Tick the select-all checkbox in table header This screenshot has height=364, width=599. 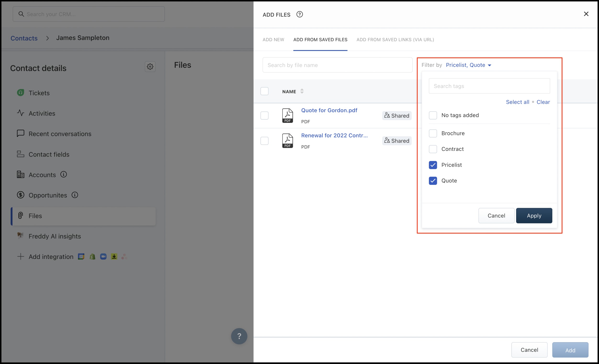264,91
